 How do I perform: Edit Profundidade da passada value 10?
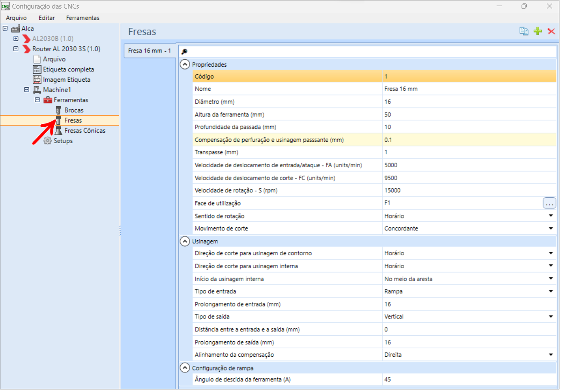[469, 127]
